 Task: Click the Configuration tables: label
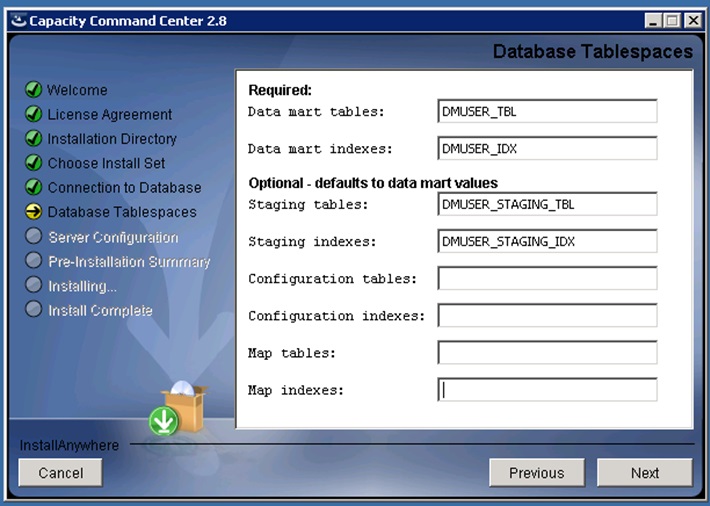click(332, 279)
